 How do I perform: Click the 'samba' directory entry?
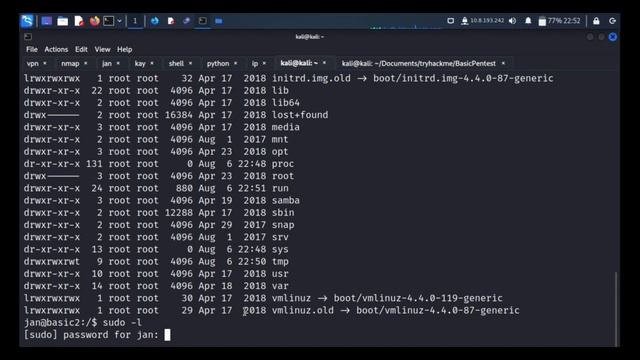point(286,200)
